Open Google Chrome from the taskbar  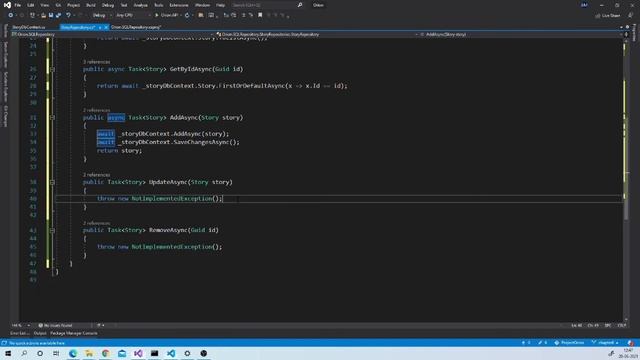pyautogui.click(x=105, y=353)
